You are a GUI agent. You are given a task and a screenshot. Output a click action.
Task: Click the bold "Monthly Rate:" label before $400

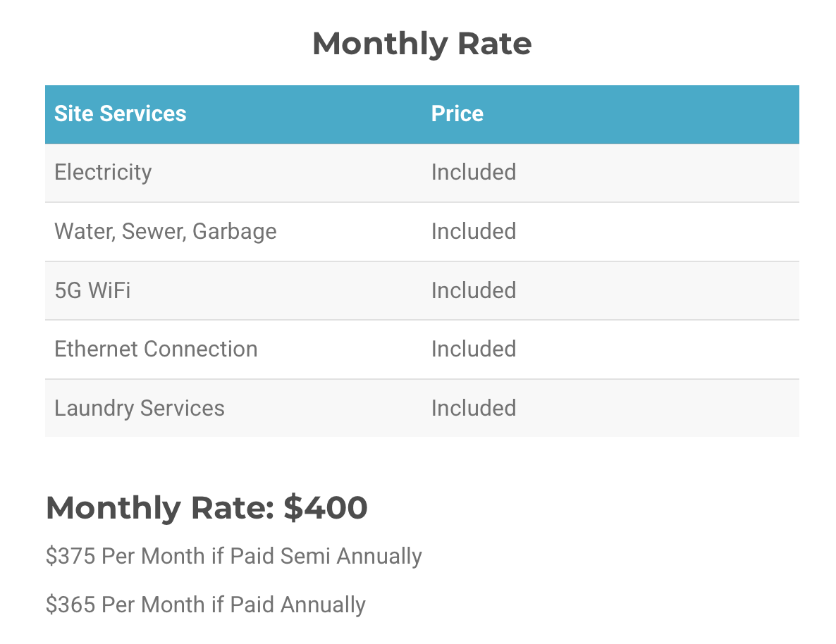tap(160, 508)
